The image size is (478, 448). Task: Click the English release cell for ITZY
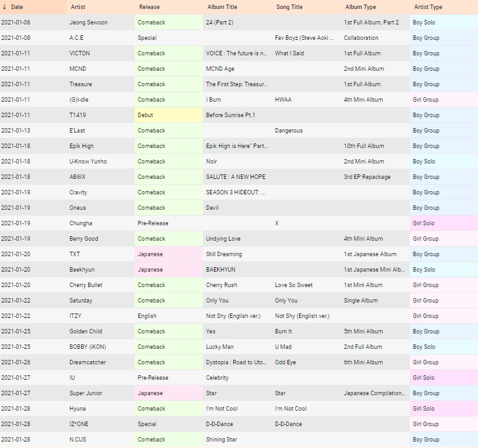coord(169,316)
